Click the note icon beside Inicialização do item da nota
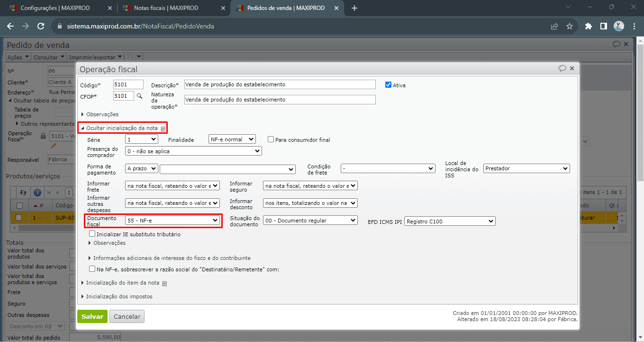644x342 pixels. click(x=164, y=283)
